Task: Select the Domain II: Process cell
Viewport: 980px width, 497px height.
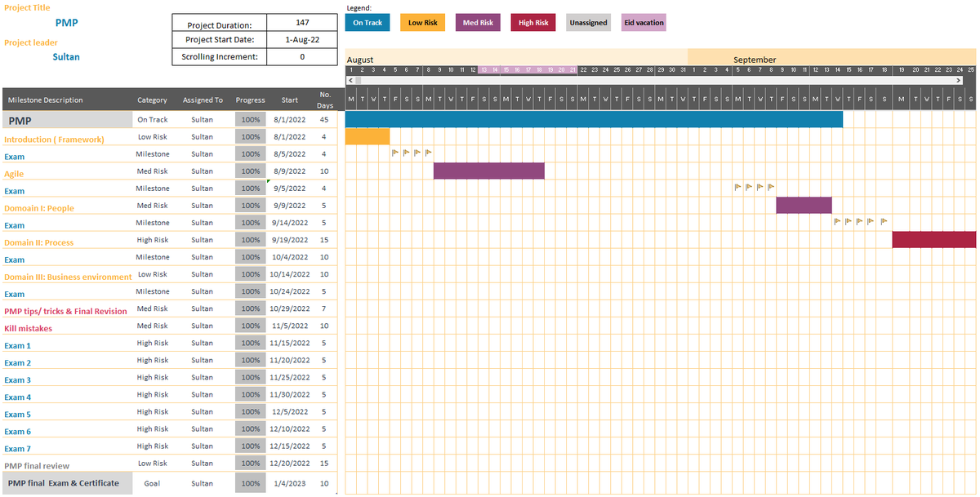Action: (x=67, y=241)
